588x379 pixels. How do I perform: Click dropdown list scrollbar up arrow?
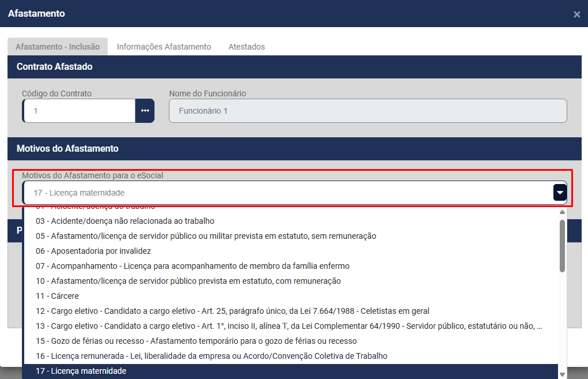tap(562, 212)
